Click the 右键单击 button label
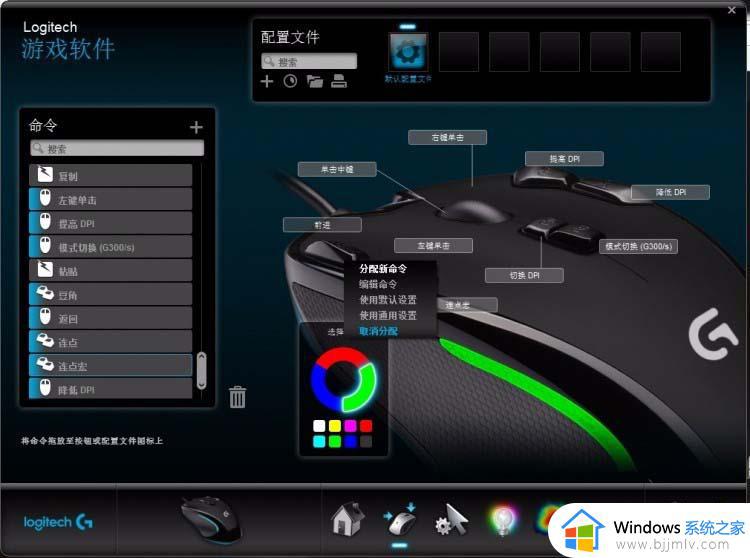This screenshot has height=558, width=750. coord(448,138)
